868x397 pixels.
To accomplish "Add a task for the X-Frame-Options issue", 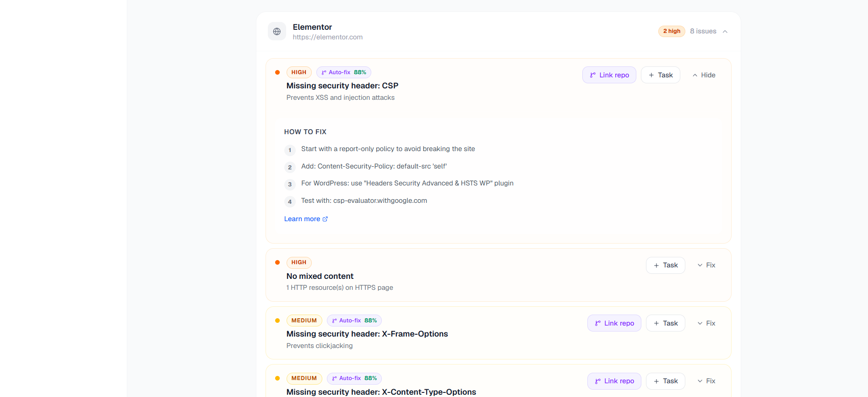I will click(666, 323).
